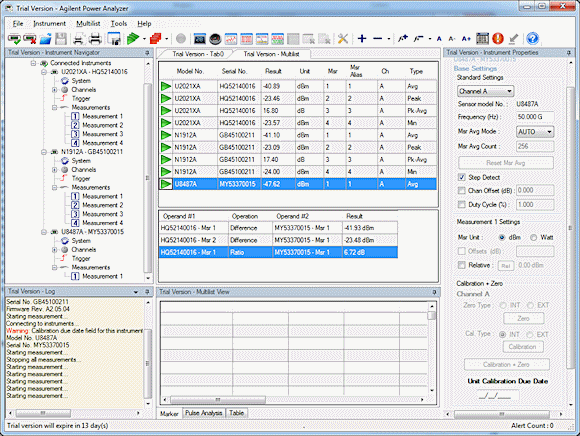580x436 pixels.
Task: Pin the Multilist View panel
Action: [x=434, y=292]
